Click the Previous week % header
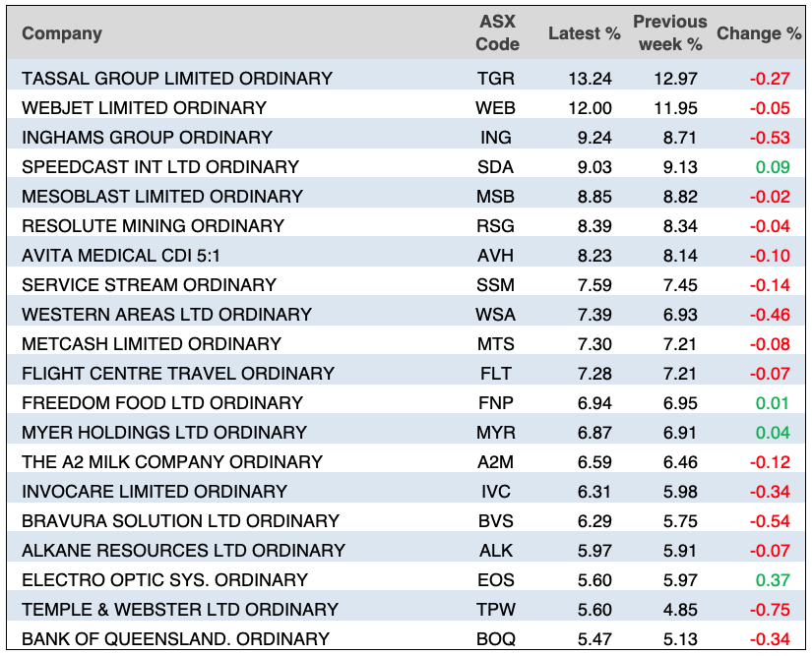Screen dimensions: 812x656 pyautogui.click(x=669, y=33)
